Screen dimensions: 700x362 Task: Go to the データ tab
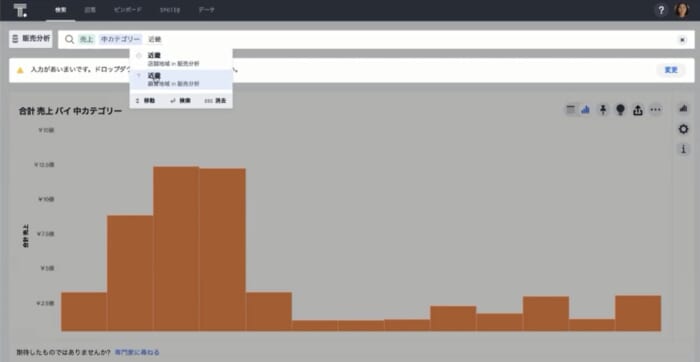tap(206, 10)
